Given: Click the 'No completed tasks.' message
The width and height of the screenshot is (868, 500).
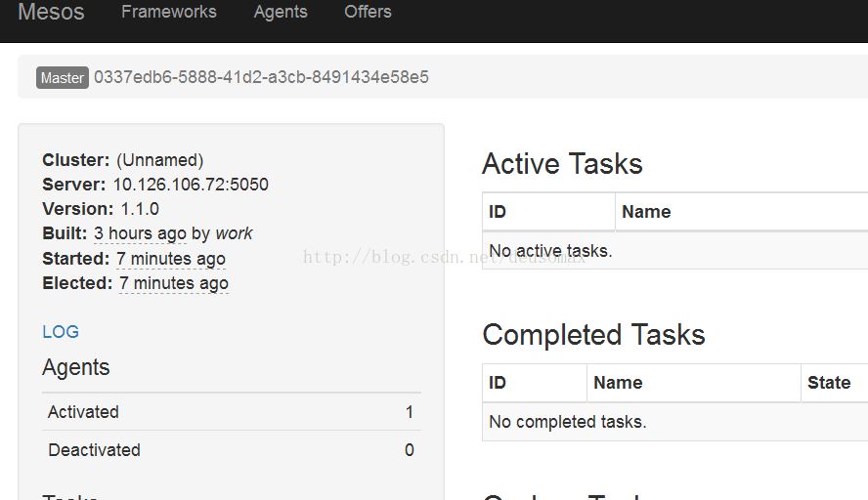Looking at the screenshot, I should (567, 422).
